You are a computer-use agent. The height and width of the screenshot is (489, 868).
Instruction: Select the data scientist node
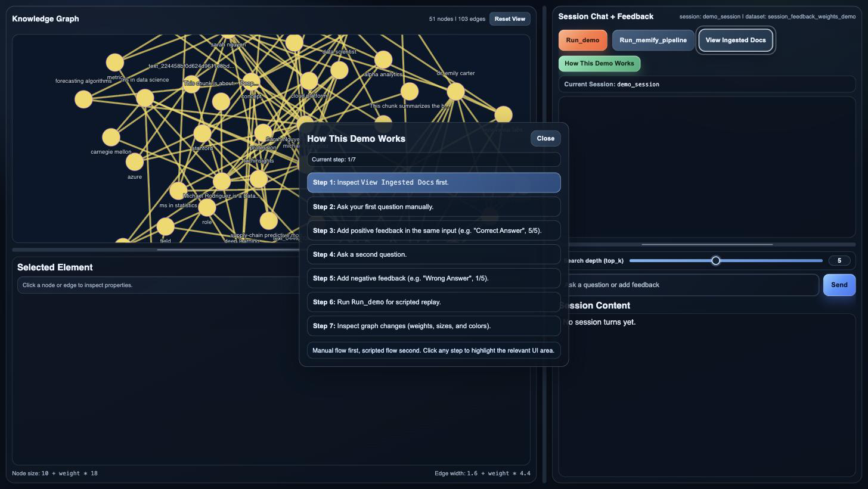pos(339,70)
